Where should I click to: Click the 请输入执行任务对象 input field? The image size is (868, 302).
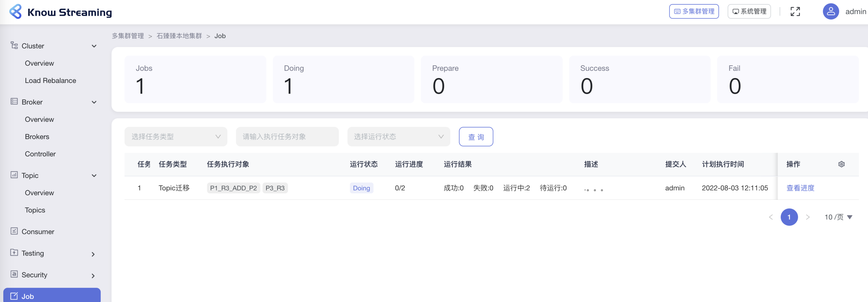point(287,137)
